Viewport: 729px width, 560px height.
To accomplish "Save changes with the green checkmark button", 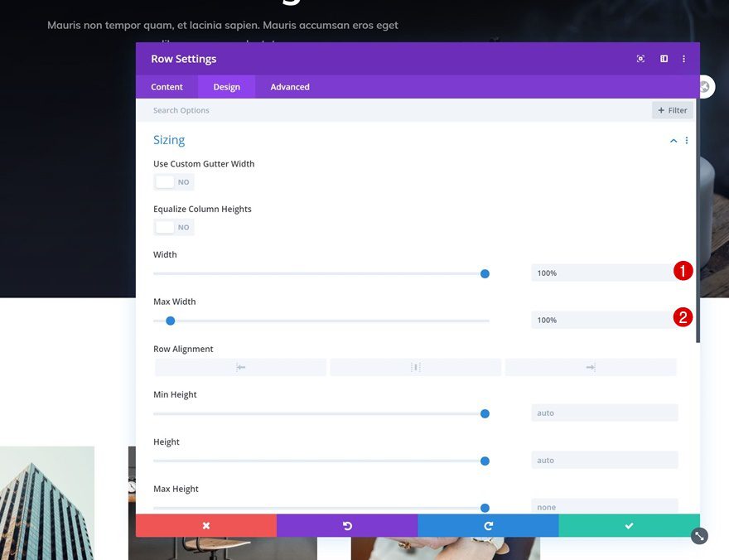I will click(x=629, y=525).
